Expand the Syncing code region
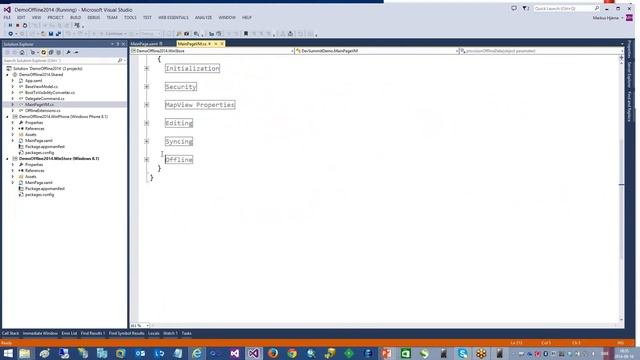Image resolution: width=640 pixels, height=360 pixels. [x=147, y=141]
